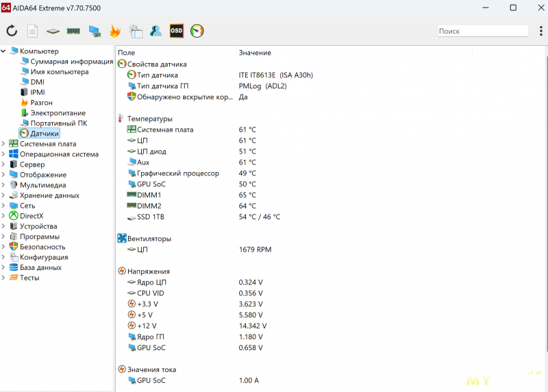548x392 pixels.
Task: Click the Report page icon in toolbar
Action: pos(32,31)
